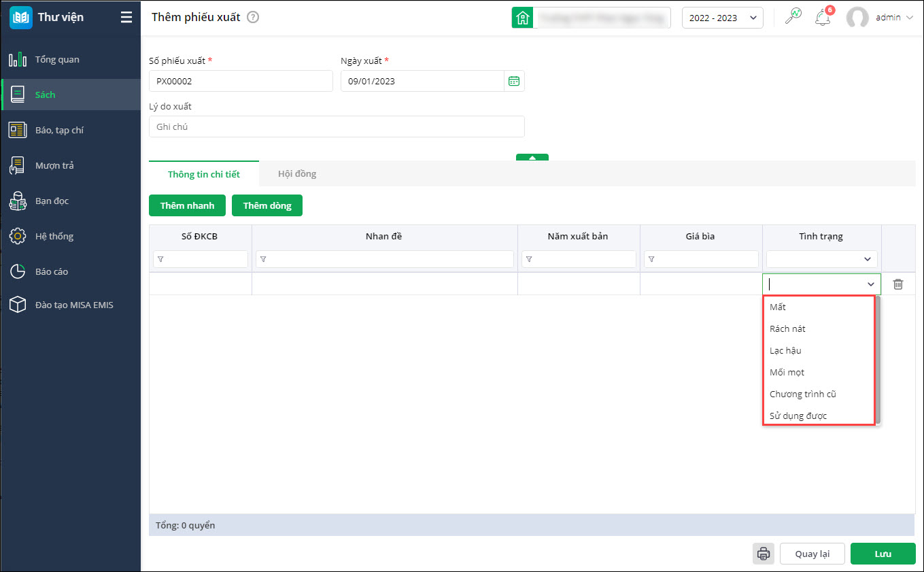Click the Hệ thống gear icon

[18, 236]
